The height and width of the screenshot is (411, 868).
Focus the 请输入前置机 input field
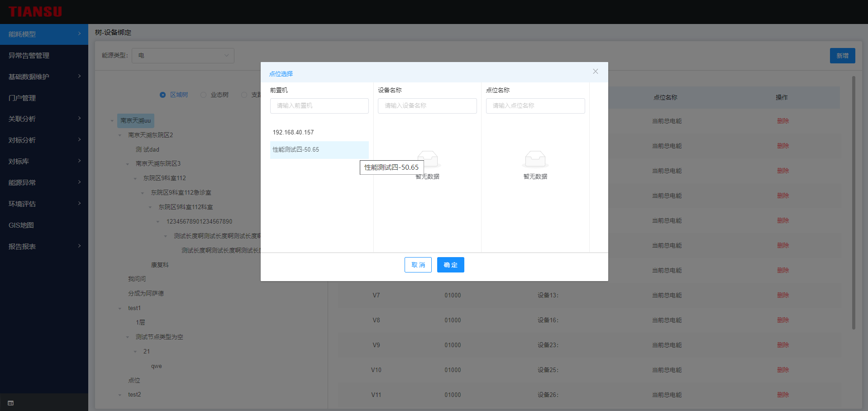click(320, 106)
